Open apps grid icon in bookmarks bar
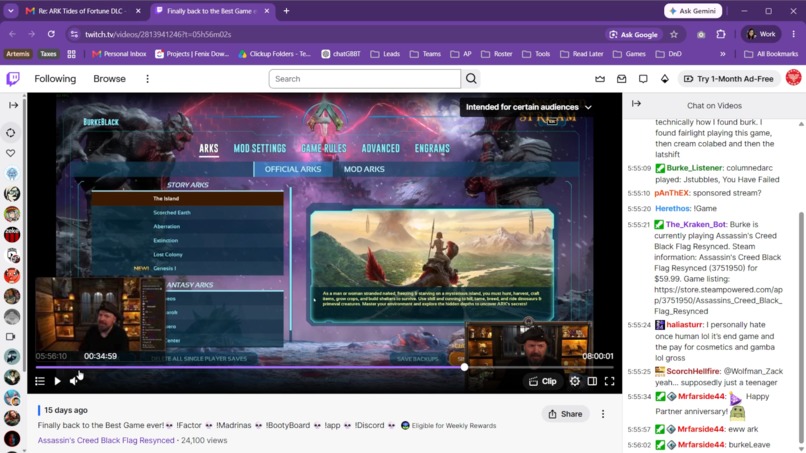 pos(71,54)
